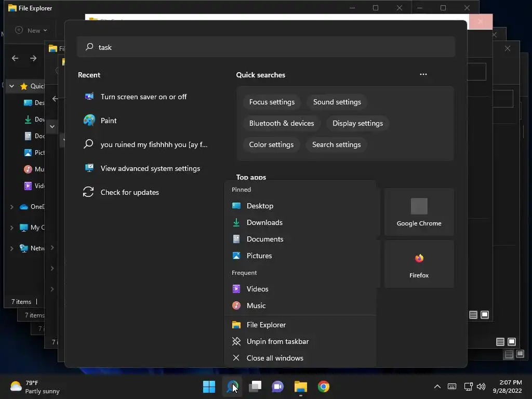532x399 pixels.
Task: Click the New button in File Explorer
Action: (x=31, y=31)
